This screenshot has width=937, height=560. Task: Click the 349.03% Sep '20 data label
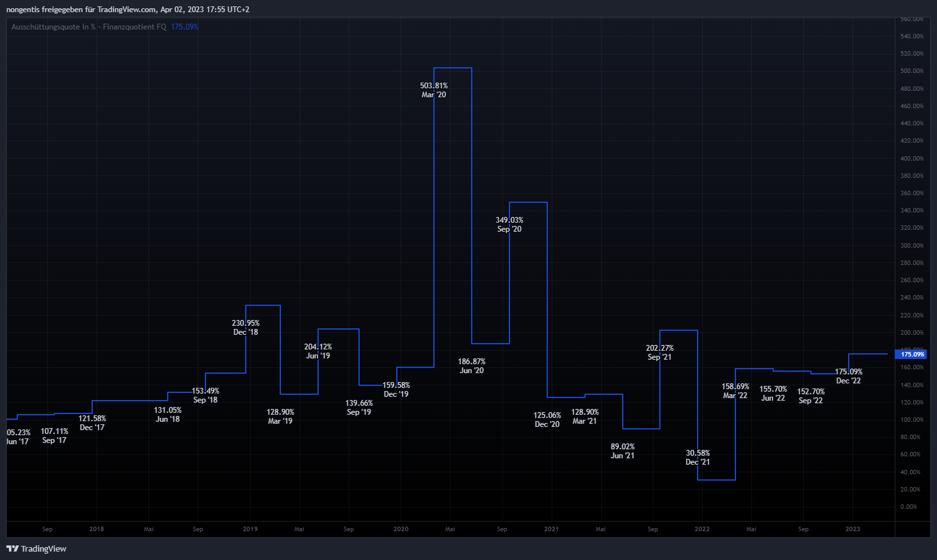tap(509, 225)
